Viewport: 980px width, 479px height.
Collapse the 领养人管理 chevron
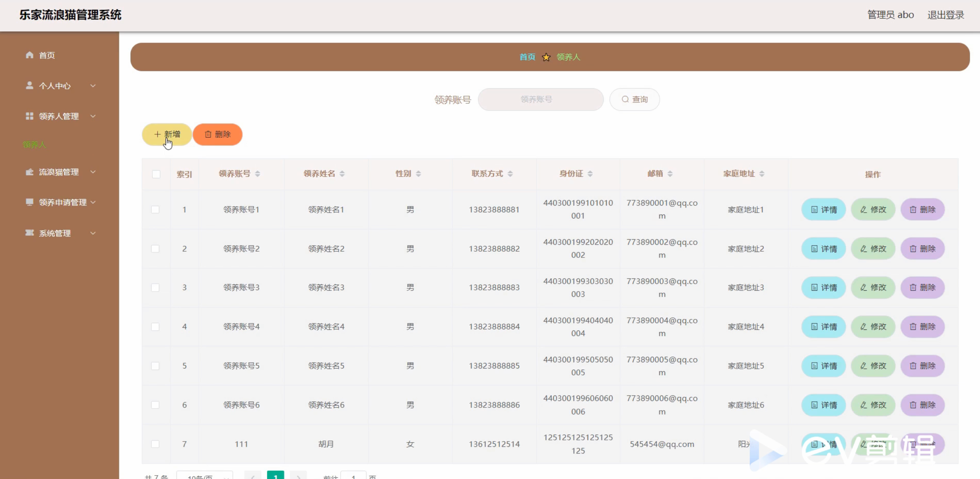tap(93, 116)
